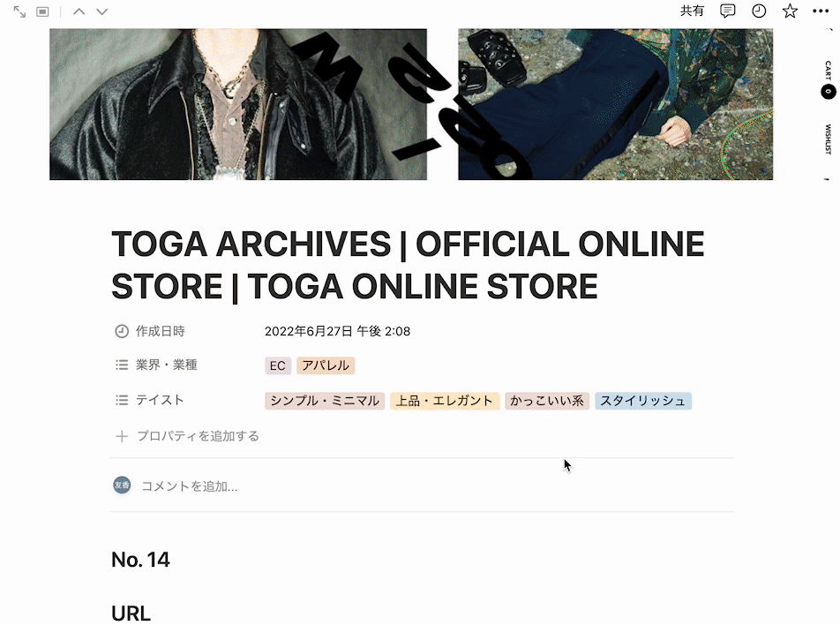Viewport: 840px width, 625px height.
Task: Click the 上品・エレガント tag
Action: click(445, 401)
